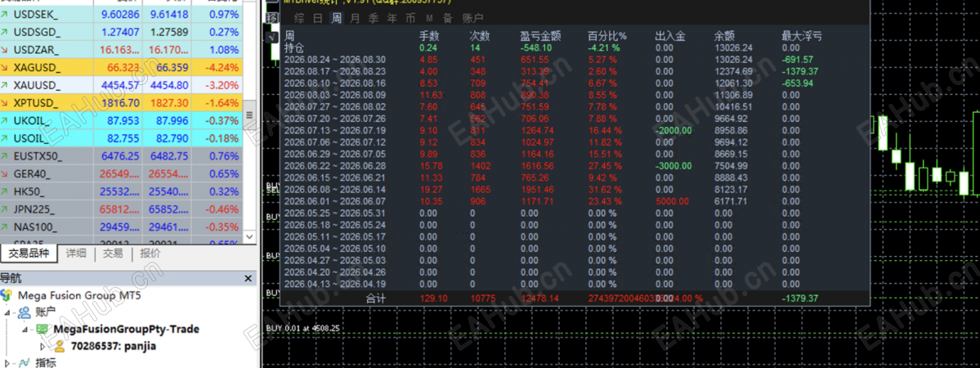Click the up arrow icon beside XAUUSD_
980x368 pixels.
coord(5,85)
